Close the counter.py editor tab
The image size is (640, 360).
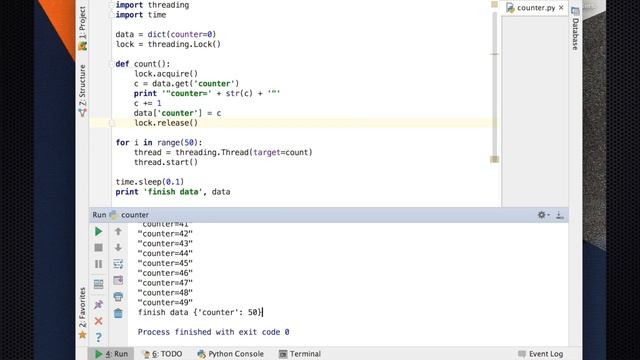[x=561, y=8]
